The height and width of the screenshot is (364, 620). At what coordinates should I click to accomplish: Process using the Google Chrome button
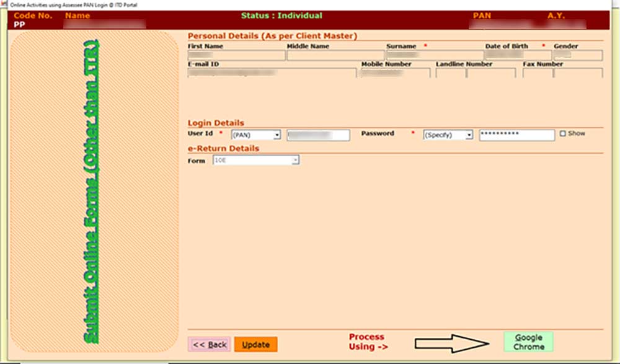coord(528,342)
